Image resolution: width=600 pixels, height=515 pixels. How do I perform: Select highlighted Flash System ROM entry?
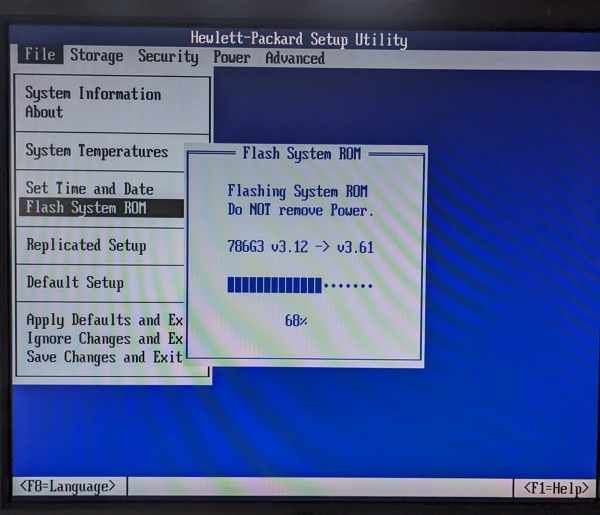pos(101,208)
